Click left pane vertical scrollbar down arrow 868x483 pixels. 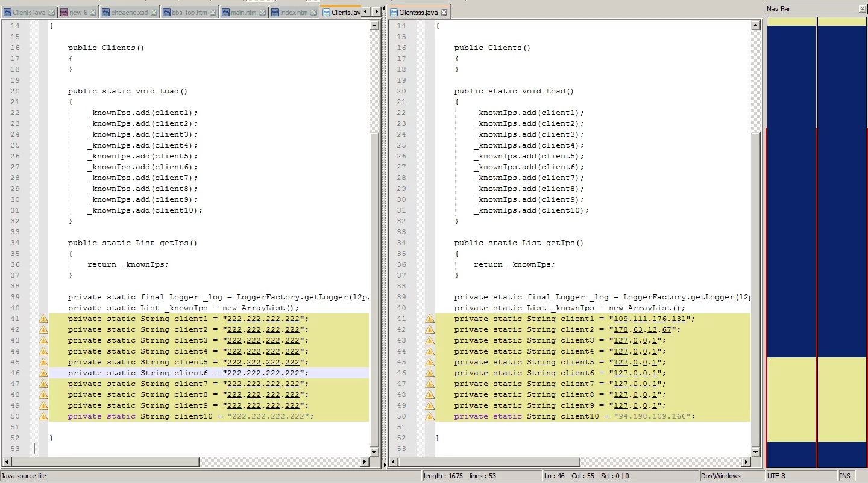[374, 452]
